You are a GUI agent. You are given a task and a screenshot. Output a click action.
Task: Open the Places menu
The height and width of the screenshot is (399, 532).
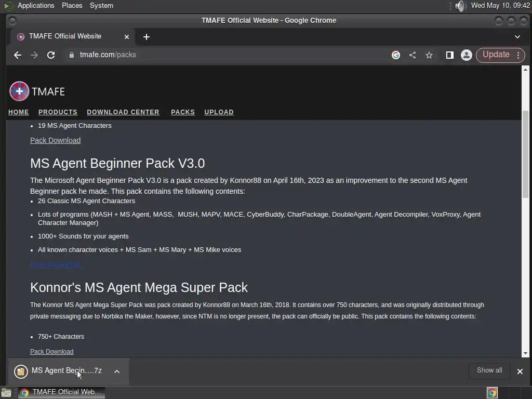click(72, 6)
